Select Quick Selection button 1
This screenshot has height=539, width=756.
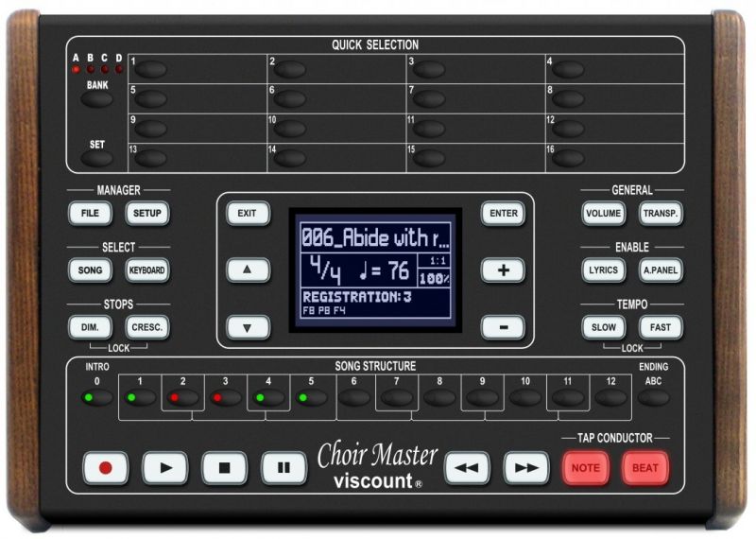[x=150, y=69]
